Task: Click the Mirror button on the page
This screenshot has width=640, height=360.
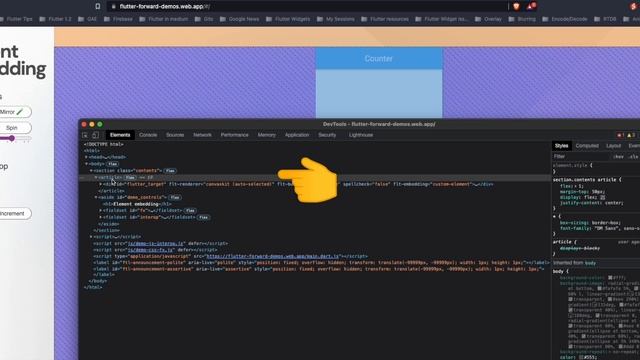Action: click(13, 112)
